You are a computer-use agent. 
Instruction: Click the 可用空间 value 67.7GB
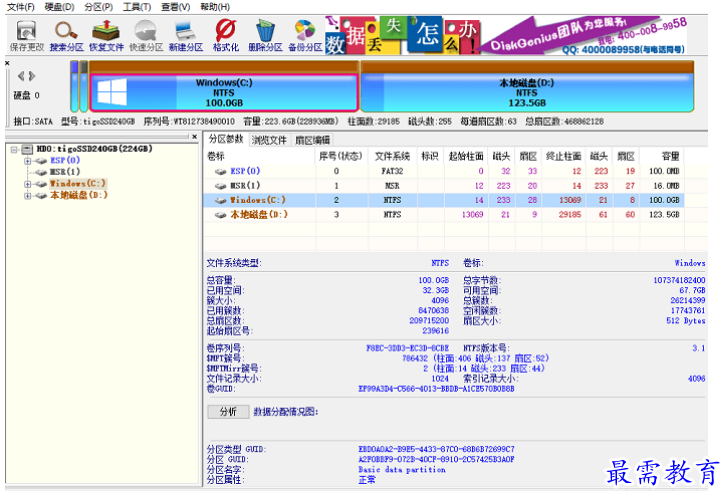coord(692,290)
